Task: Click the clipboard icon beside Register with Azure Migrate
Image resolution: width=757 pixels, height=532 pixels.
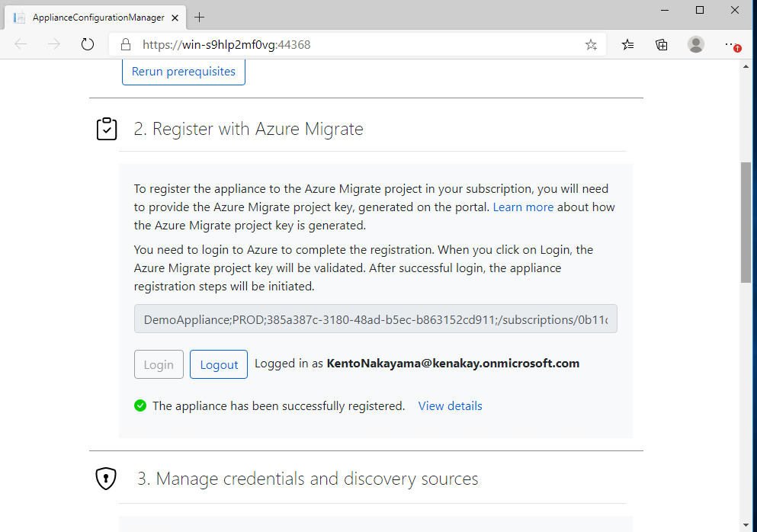Action: coord(107,129)
